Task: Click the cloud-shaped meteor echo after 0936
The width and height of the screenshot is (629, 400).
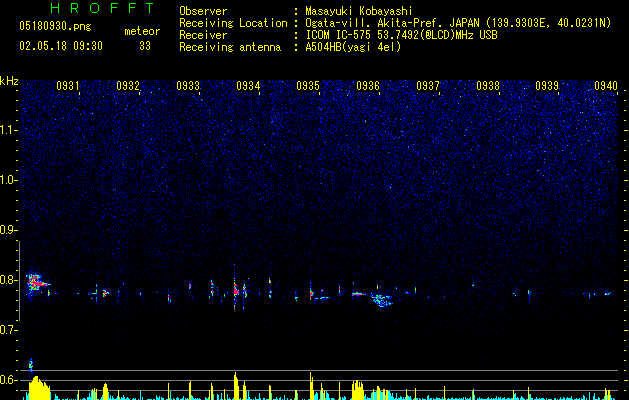Action: pyautogui.click(x=381, y=300)
